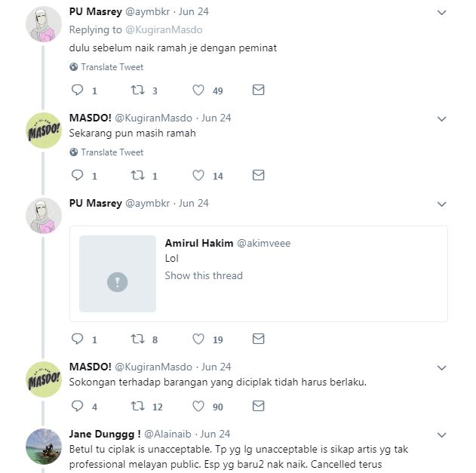Click "Show this thread" link
The width and height of the screenshot is (476, 473).
(204, 275)
